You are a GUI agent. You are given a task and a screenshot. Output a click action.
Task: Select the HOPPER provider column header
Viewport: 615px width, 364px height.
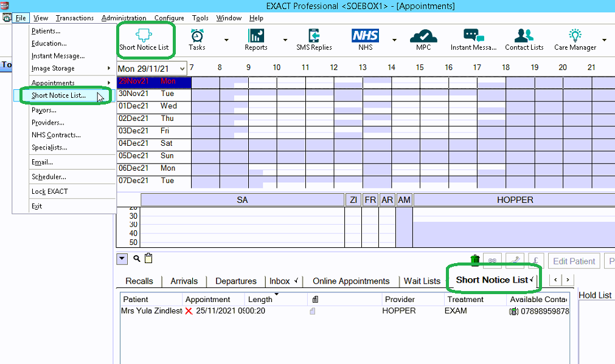click(514, 200)
